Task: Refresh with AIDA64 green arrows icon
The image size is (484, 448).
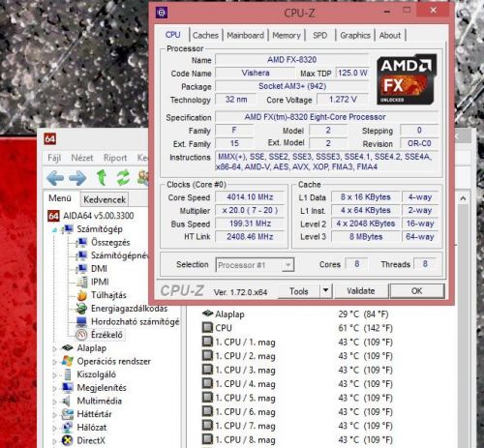Action: 123,177
